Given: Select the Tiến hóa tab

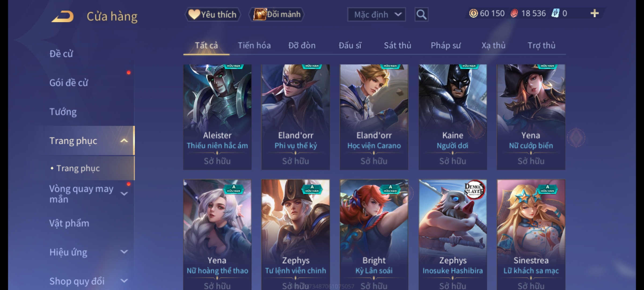Looking at the screenshot, I should (x=254, y=45).
